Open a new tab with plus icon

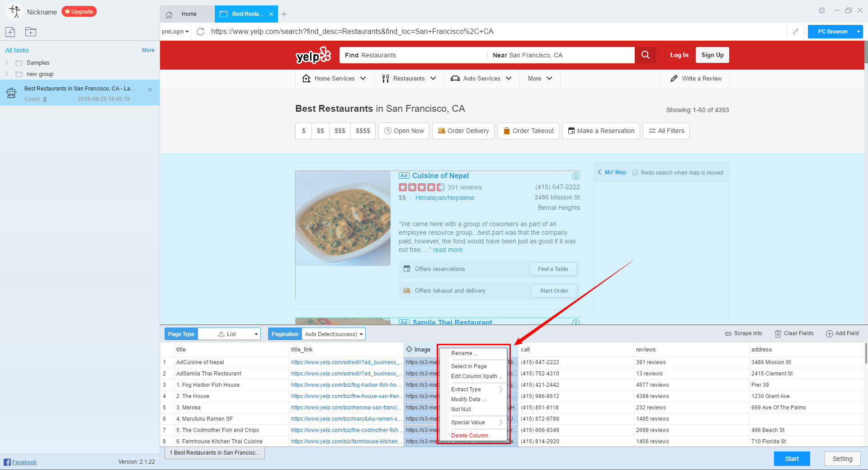coord(284,14)
